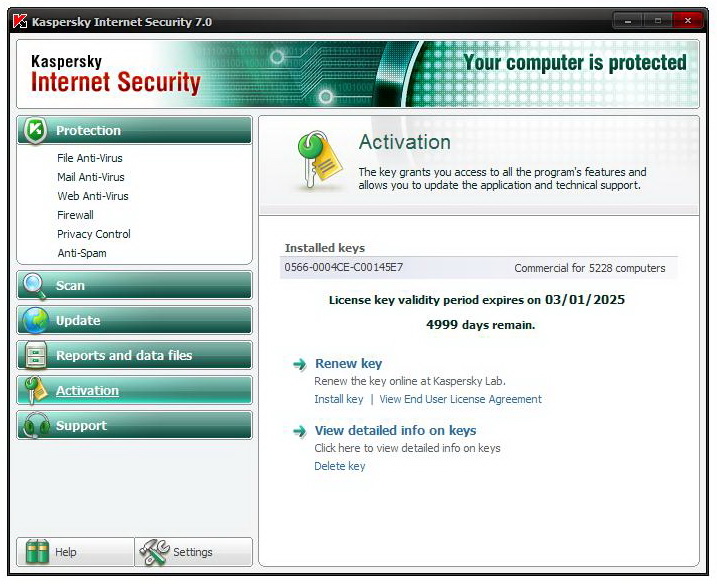Select Firewall component
The image size is (717, 584).
click(x=75, y=215)
